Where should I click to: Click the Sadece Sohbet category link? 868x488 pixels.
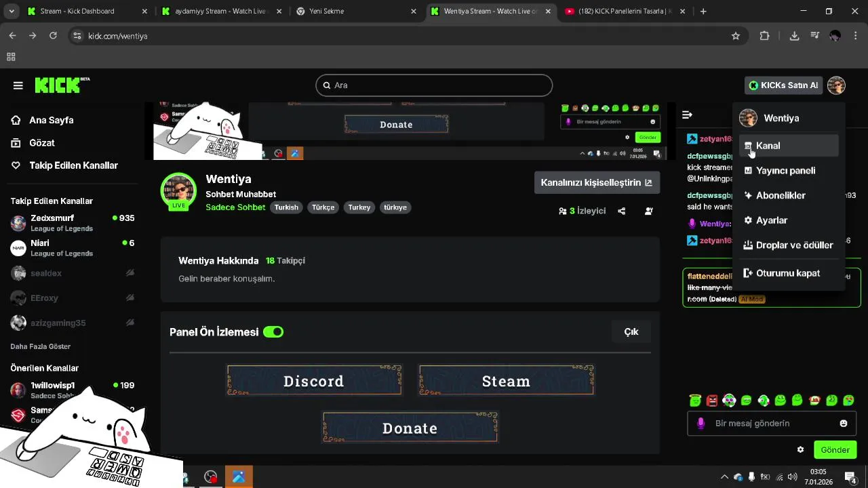tap(235, 207)
